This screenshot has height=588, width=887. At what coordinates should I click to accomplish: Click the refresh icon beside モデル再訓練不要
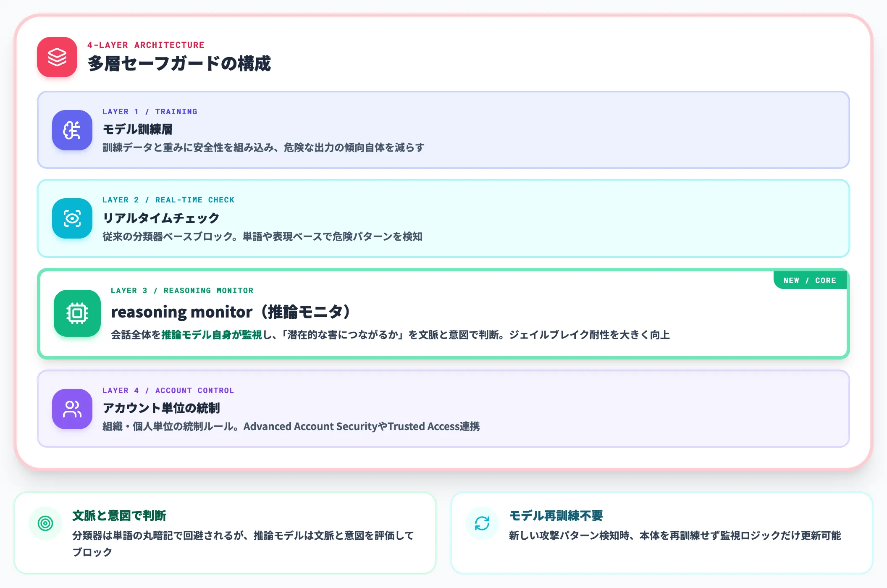tap(482, 523)
